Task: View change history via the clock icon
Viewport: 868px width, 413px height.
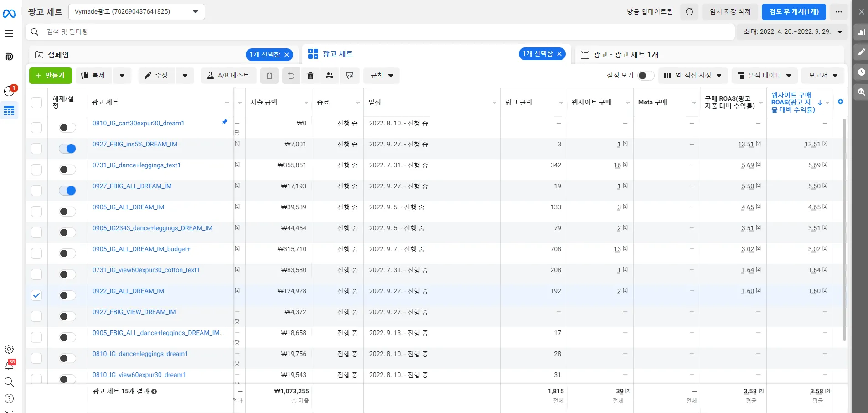Action: click(x=861, y=72)
